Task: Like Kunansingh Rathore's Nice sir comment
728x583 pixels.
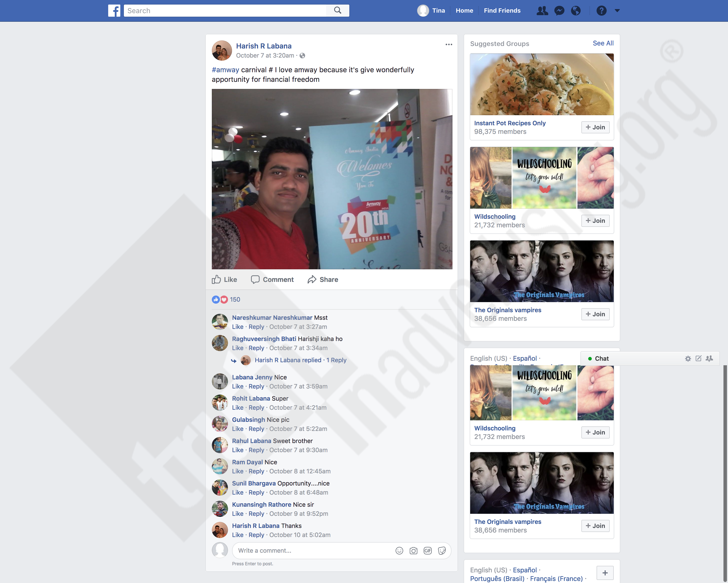Action: [238, 514]
